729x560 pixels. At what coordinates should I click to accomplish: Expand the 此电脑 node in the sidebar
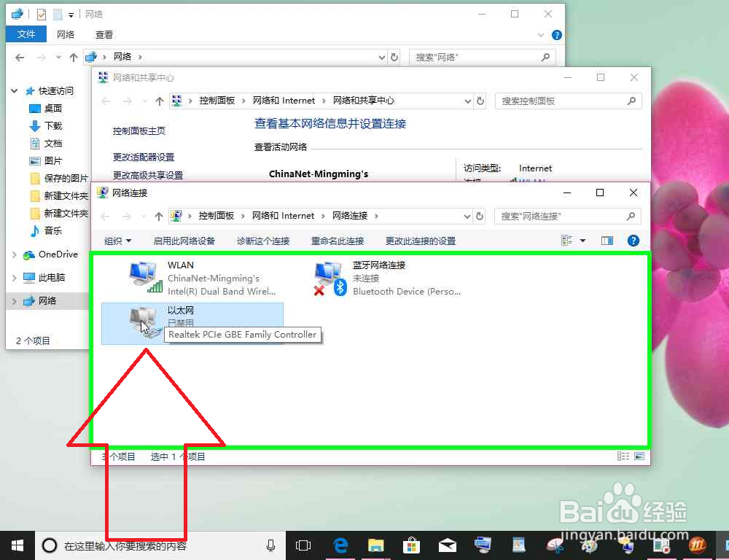coord(13,277)
